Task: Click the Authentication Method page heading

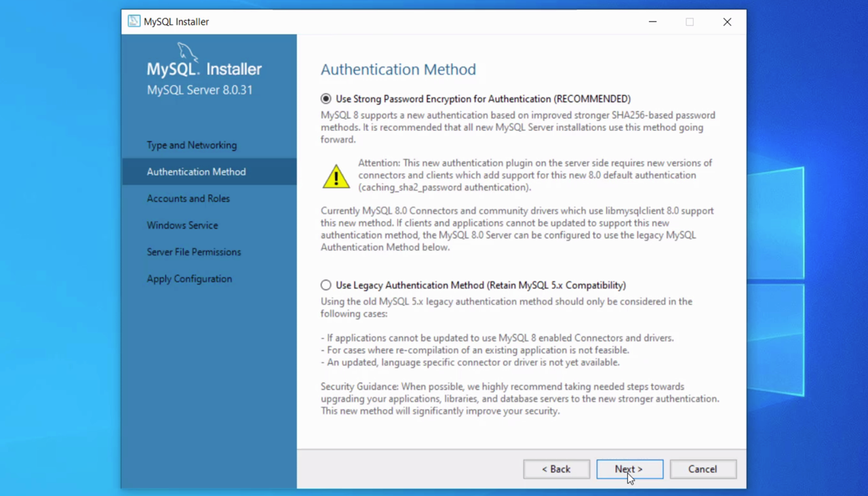Action: [398, 69]
